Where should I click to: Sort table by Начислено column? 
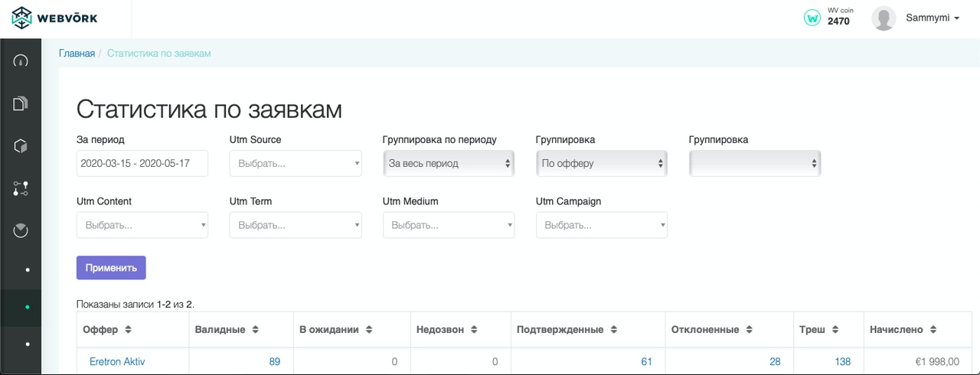[x=903, y=329]
